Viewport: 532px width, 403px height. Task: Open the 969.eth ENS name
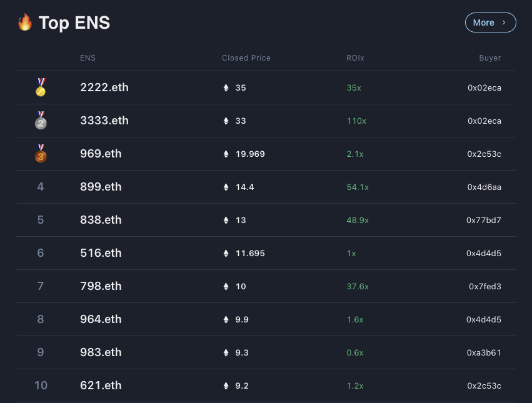(x=101, y=154)
